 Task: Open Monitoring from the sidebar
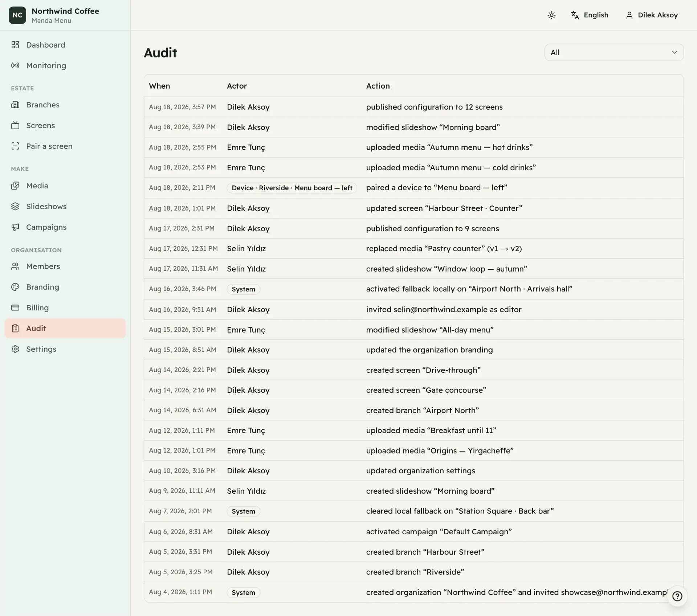pyautogui.click(x=65, y=65)
